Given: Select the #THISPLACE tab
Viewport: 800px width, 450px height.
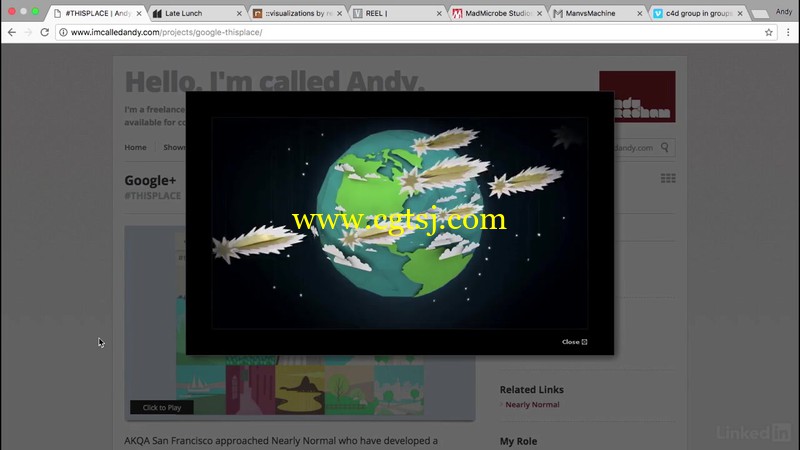Looking at the screenshot, I should (x=97, y=13).
